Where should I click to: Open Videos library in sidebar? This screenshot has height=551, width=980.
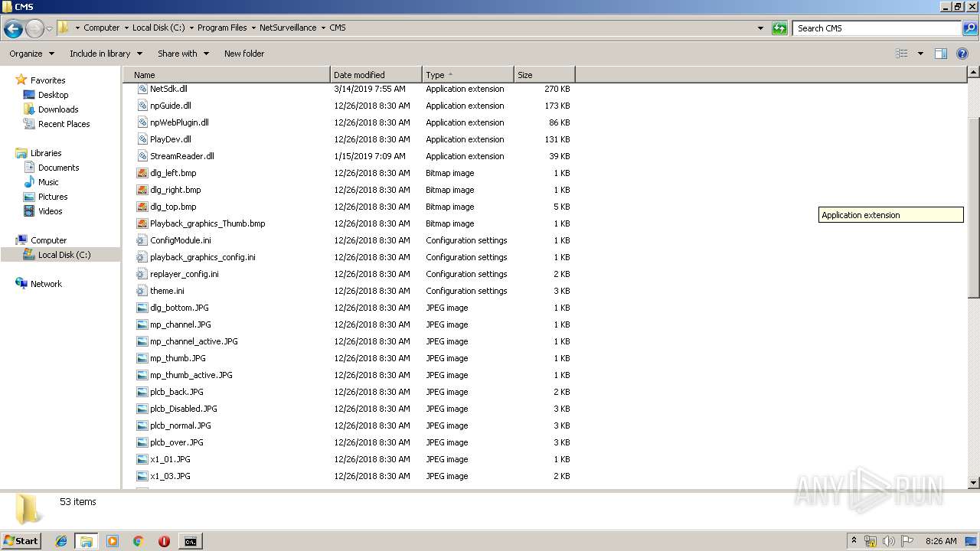50,211
